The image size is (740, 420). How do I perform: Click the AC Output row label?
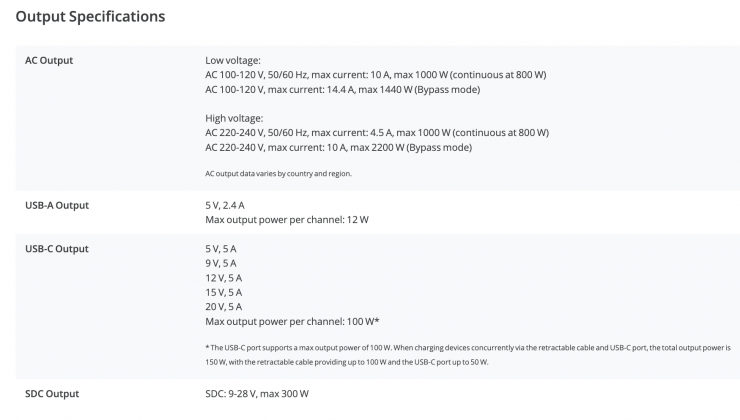click(x=49, y=60)
